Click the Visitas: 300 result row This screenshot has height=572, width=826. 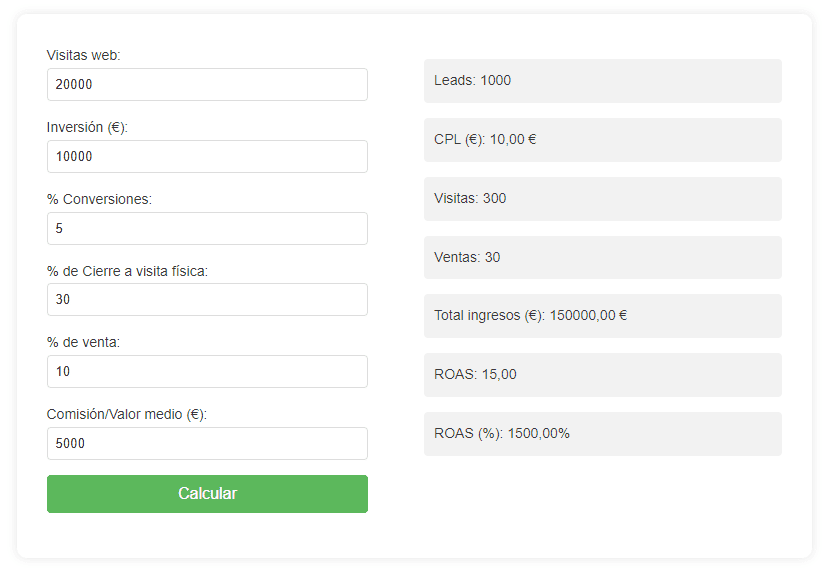(x=603, y=199)
